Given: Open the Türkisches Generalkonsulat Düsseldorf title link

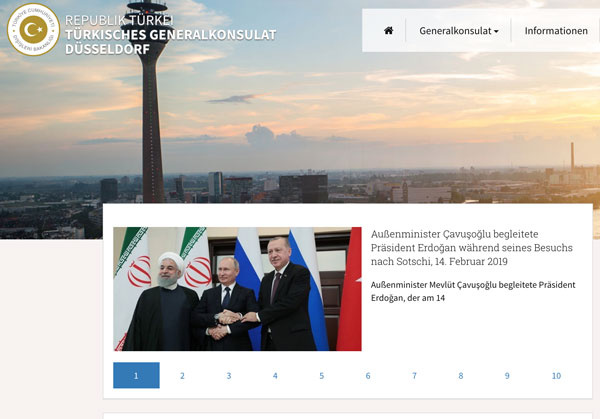Looking at the screenshot, I should pyautogui.click(x=171, y=42).
